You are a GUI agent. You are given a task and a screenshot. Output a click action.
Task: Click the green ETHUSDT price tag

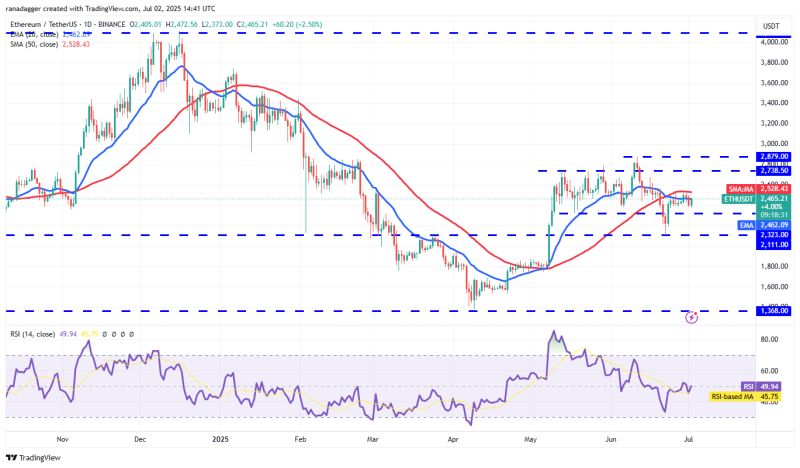tap(739, 200)
